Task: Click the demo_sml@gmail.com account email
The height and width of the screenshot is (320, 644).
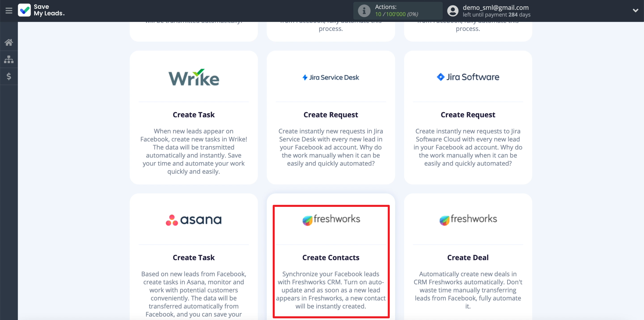Action: coord(496,7)
